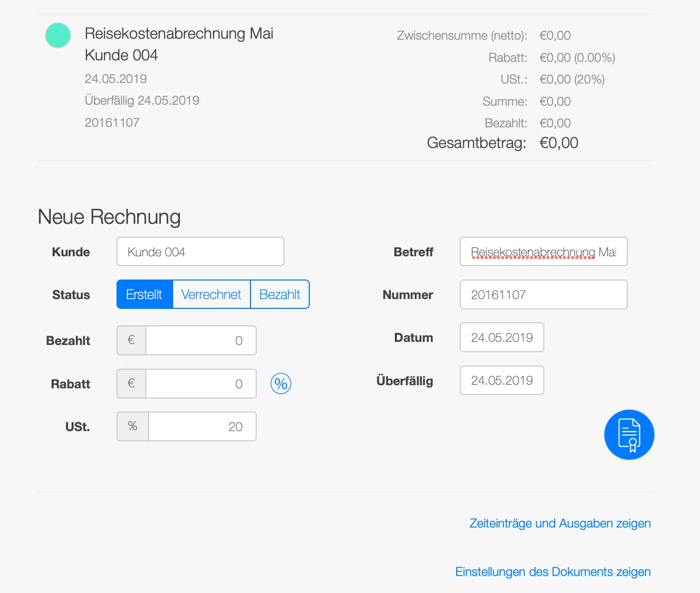Edit the USt. percentage input
Screen dimensions: 700x593
[202, 426]
